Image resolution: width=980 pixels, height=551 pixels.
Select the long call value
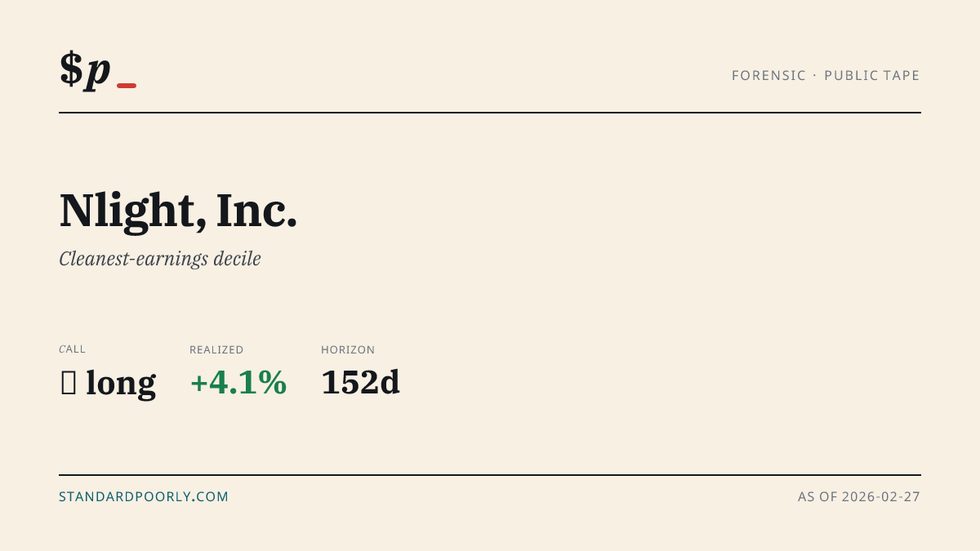click(121, 383)
